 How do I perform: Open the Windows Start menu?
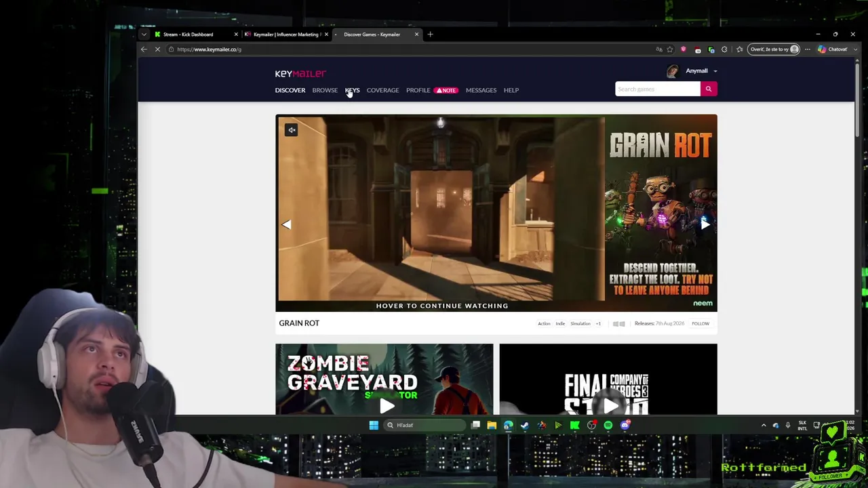tap(373, 426)
